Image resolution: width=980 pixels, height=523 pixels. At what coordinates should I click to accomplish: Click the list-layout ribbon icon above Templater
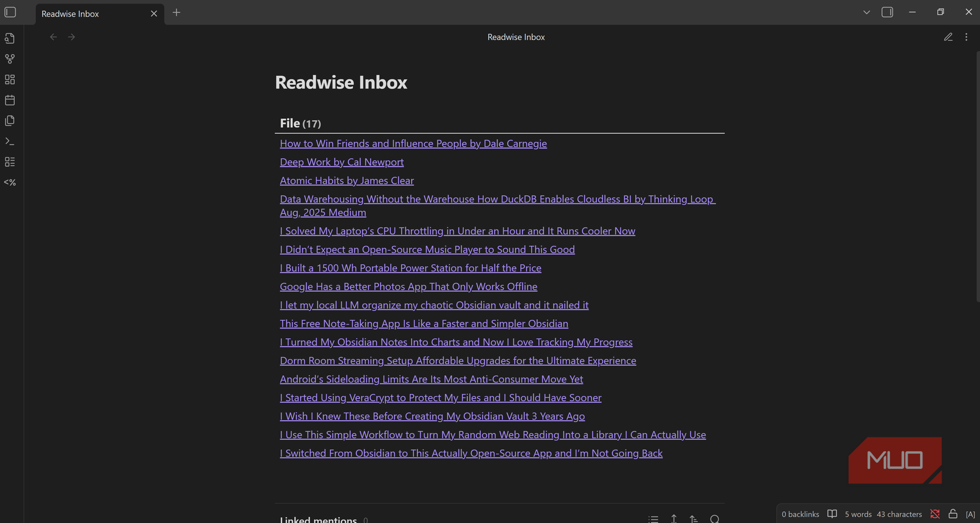coord(10,162)
